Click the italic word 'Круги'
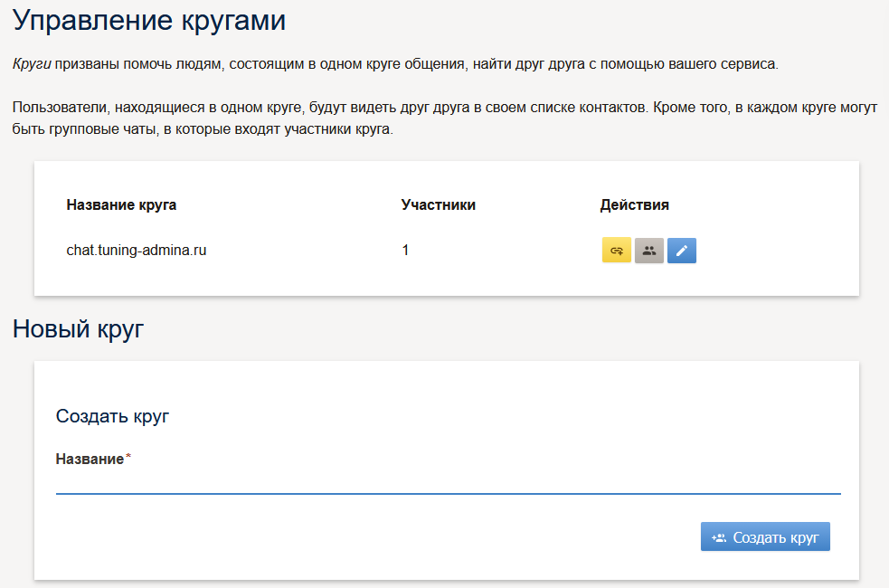The image size is (889, 588). (32, 64)
